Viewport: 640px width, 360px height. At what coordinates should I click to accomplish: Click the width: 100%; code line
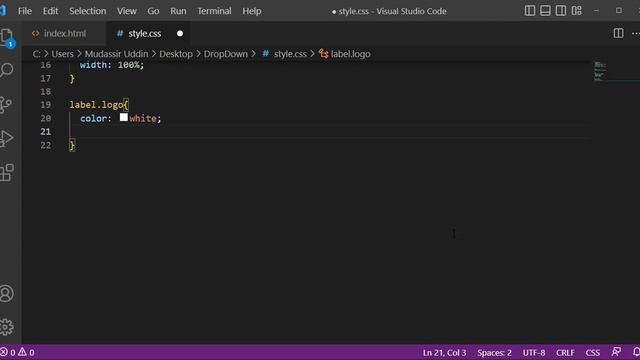(x=112, y=65)
